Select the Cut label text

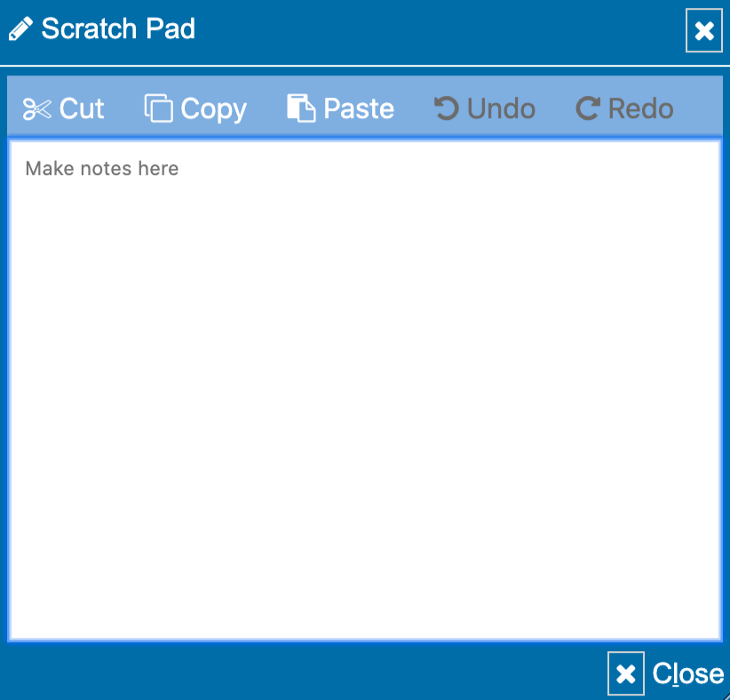click(x=81, y=107)
